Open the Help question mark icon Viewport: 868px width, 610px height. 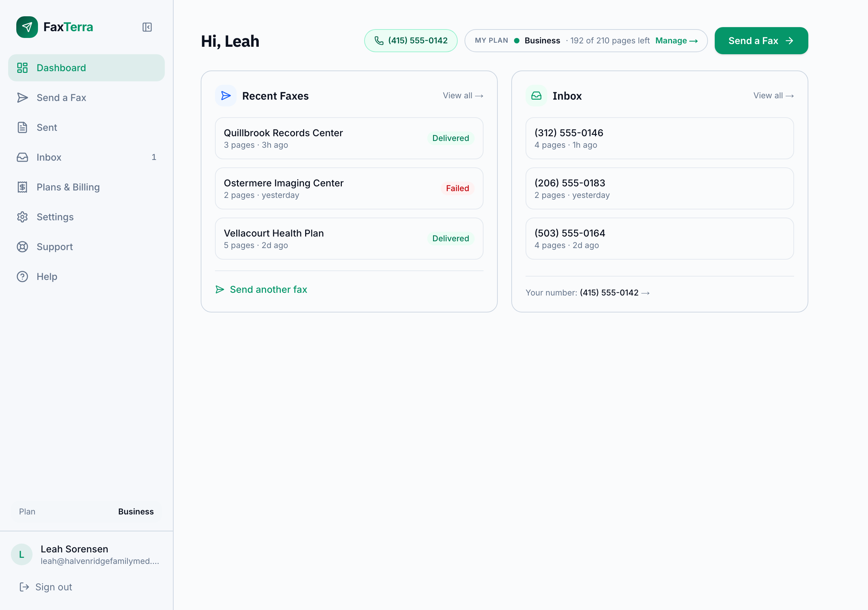(22, 277)
